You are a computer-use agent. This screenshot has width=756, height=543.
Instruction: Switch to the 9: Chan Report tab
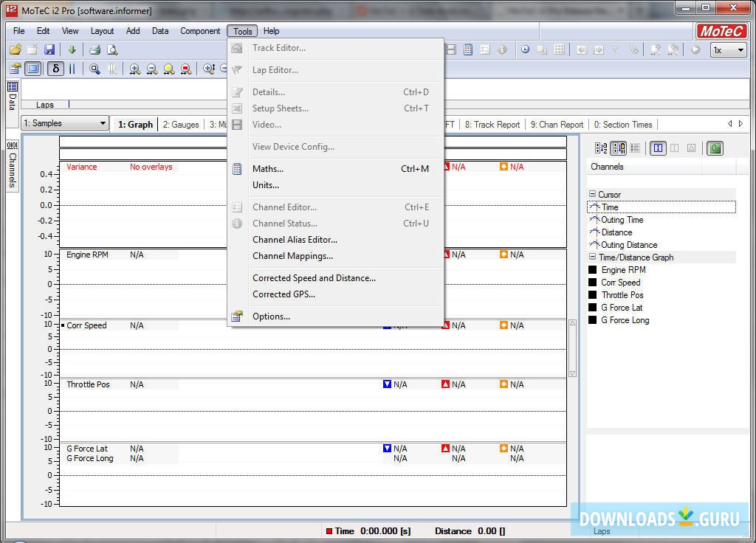click(557, 124)
